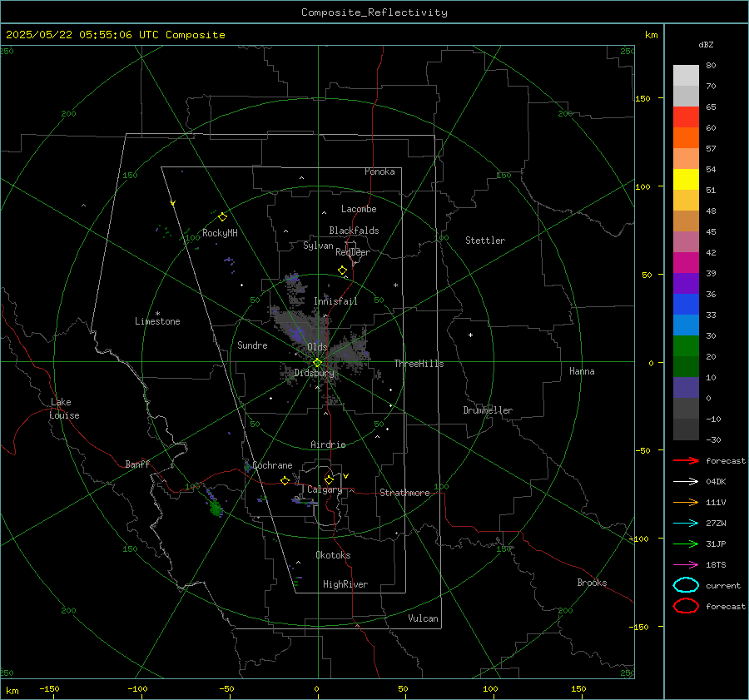Click the Ponoka city label
Image resolution: width=749 pixels, height=700 pixels.
coord(379,171)
